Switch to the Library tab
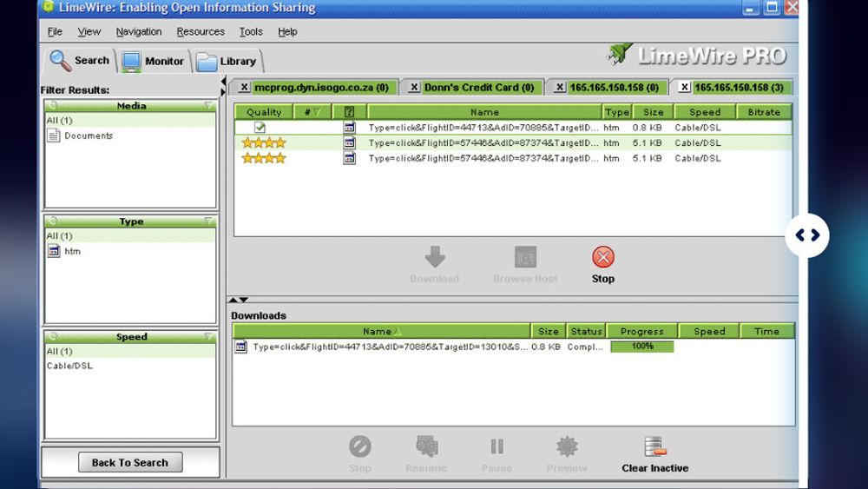The height and width of the screenshot is (489, 868). pos(227,62)
